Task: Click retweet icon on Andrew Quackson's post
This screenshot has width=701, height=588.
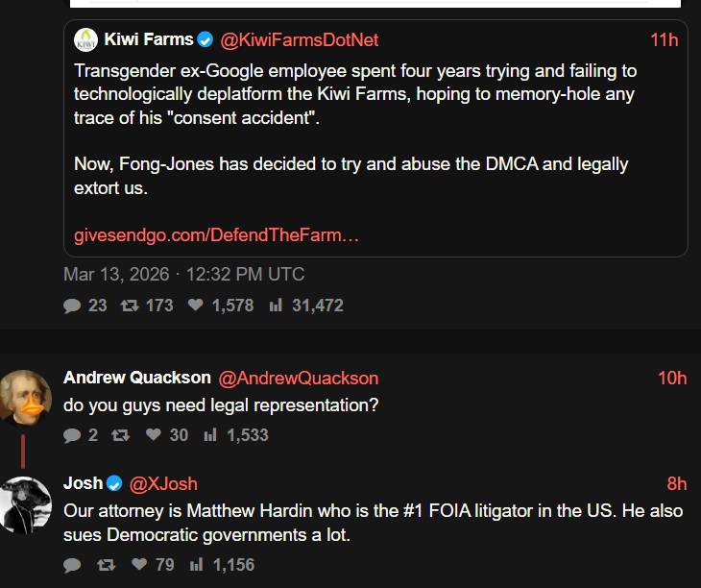Action: (120, 435)
